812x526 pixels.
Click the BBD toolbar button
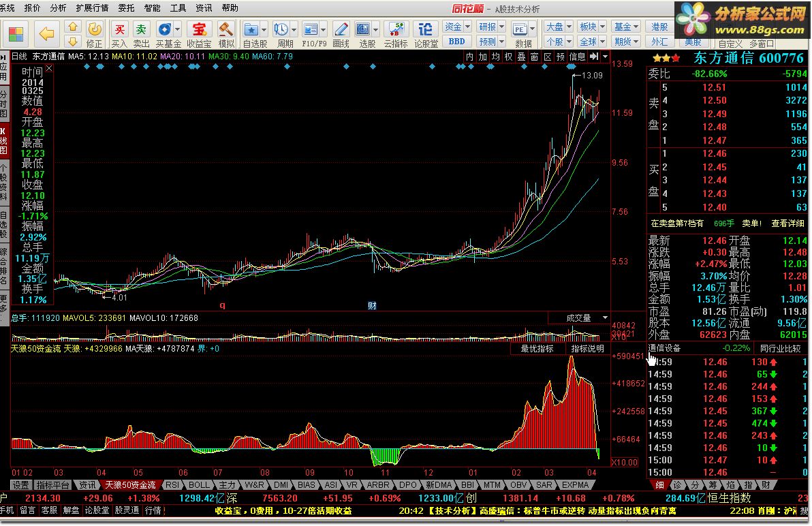pyautogui.click(x=456, y=42)
